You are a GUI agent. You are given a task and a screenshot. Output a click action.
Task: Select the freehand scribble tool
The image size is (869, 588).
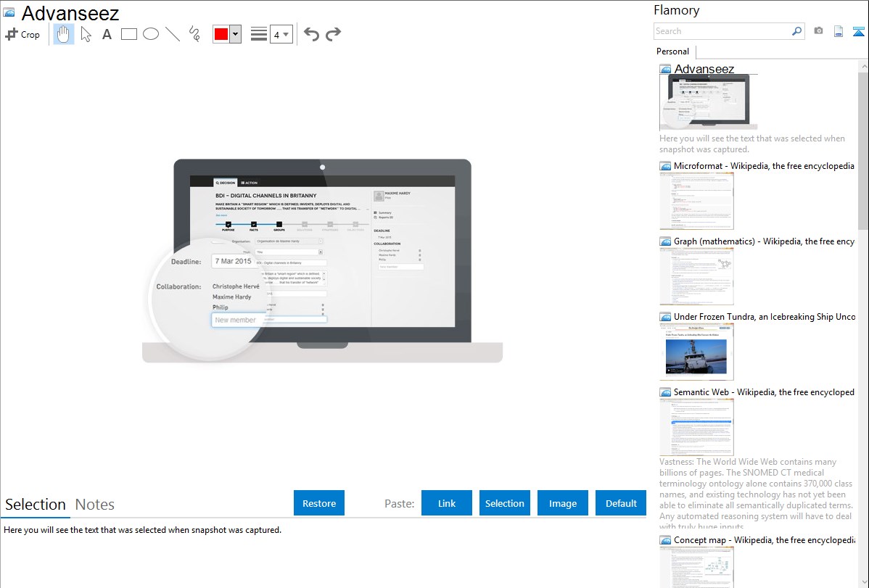click(194, 34)
